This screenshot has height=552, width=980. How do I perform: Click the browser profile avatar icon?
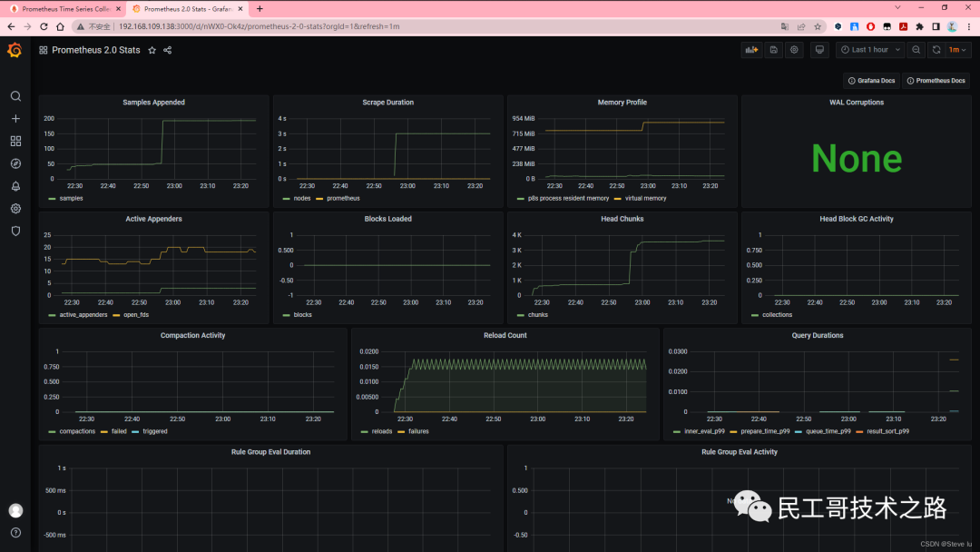[952, 27]
